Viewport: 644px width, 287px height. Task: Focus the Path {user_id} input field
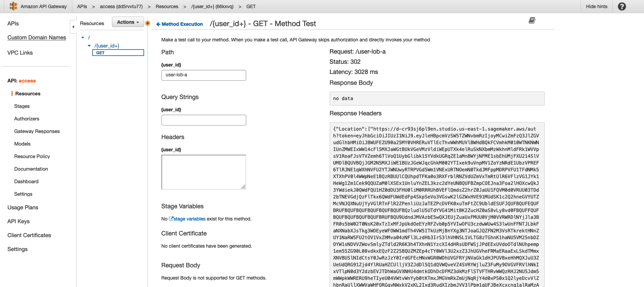click(x=203, y=75)
